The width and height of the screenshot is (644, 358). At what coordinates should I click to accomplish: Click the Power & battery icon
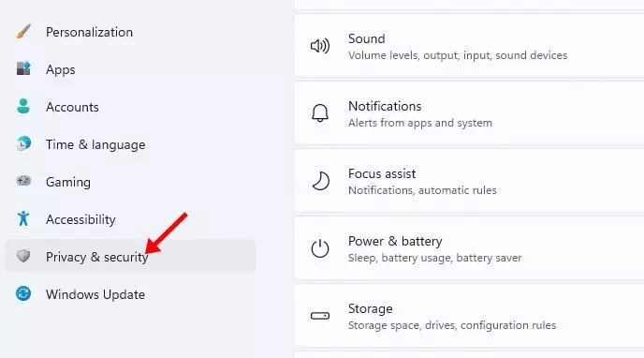pyautogui.click(x=320, y=248)
